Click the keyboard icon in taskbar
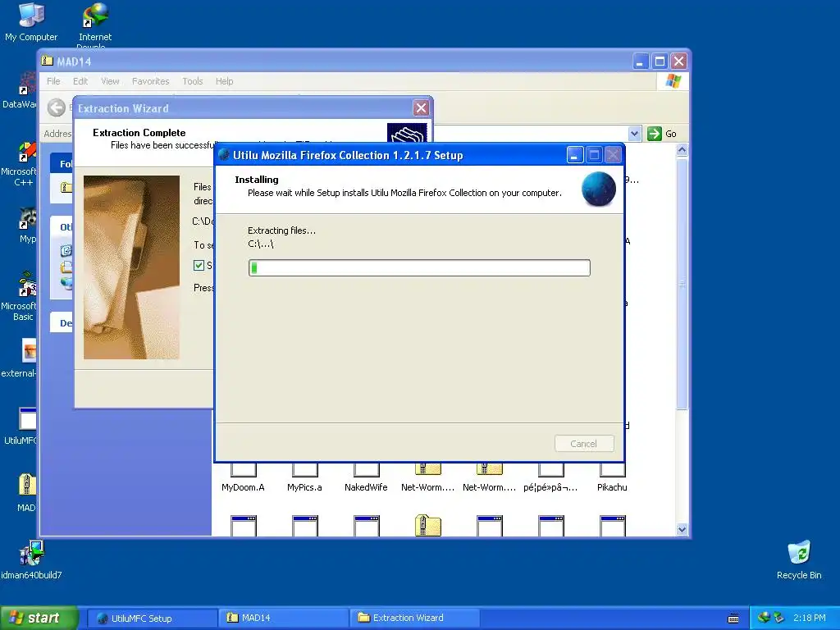 [x=733, y=619]
